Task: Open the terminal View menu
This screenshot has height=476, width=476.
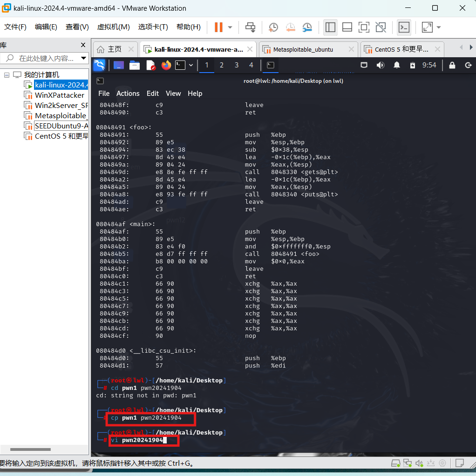Action: pos(173,94)
